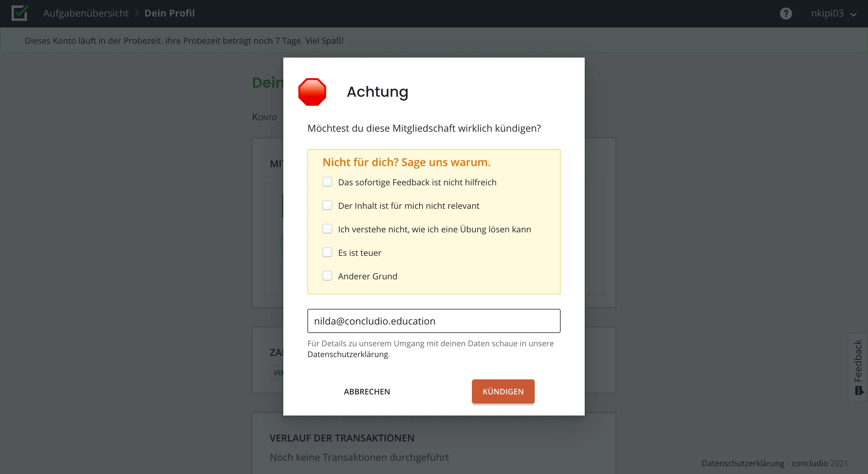Check "Das sofortige Feedback ist nicht hilfreich"
The image size is (868, 474).
[x=327, y=182]
